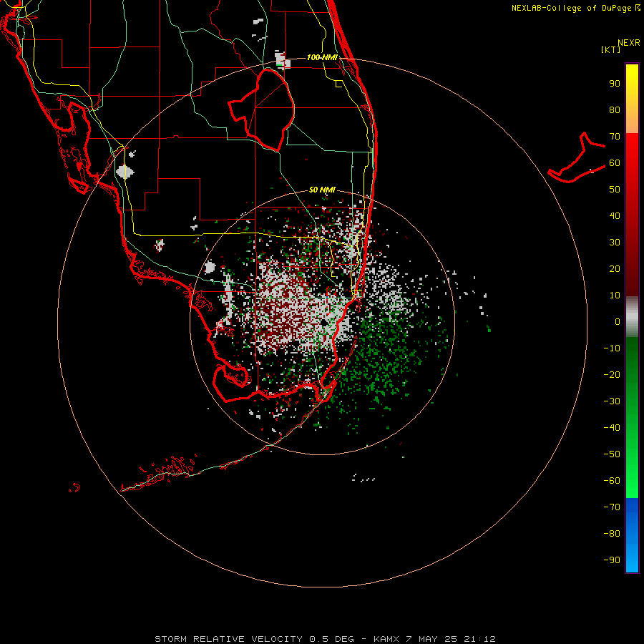The width and height of the screenshot is (644, 644).
Task: Choose the -40 value on velocity scale
Action: coord(612,428)
